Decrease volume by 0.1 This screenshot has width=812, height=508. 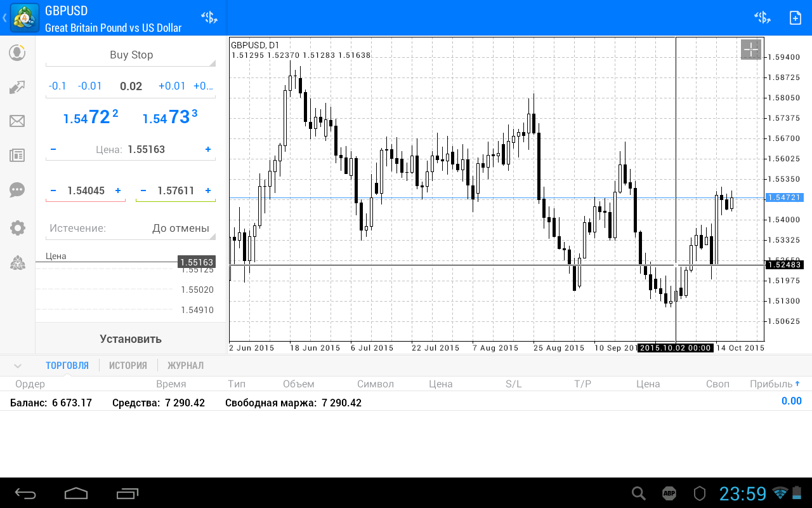pos(58,86)
